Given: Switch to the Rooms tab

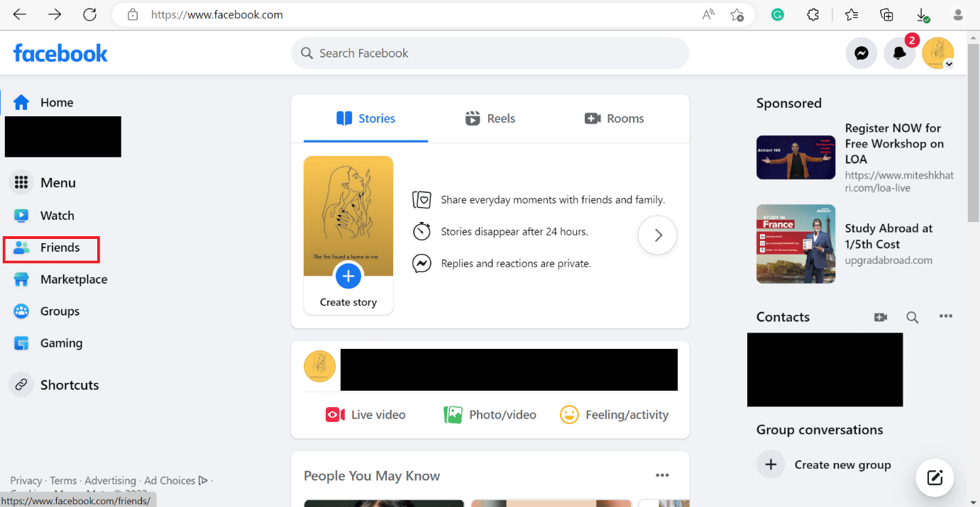Looking at the screenshot, I should click(x=614, y=118).
